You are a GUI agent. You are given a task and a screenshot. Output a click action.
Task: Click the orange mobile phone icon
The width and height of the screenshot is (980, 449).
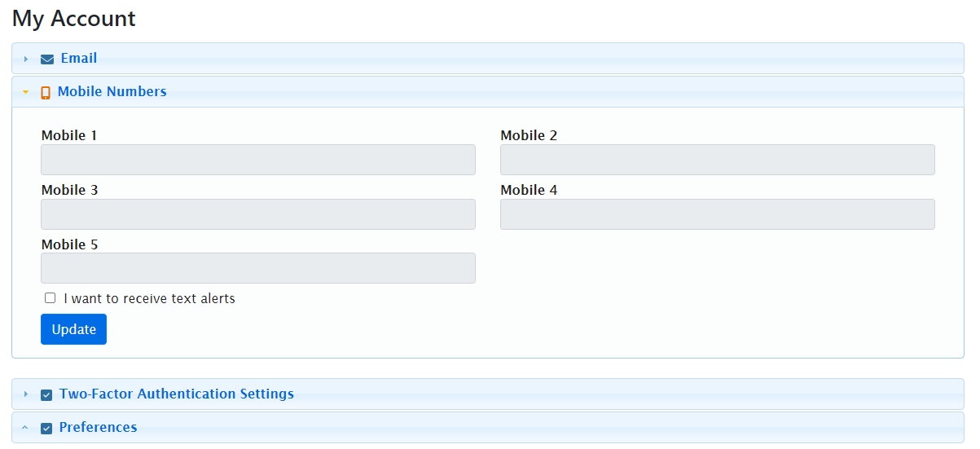46,92
